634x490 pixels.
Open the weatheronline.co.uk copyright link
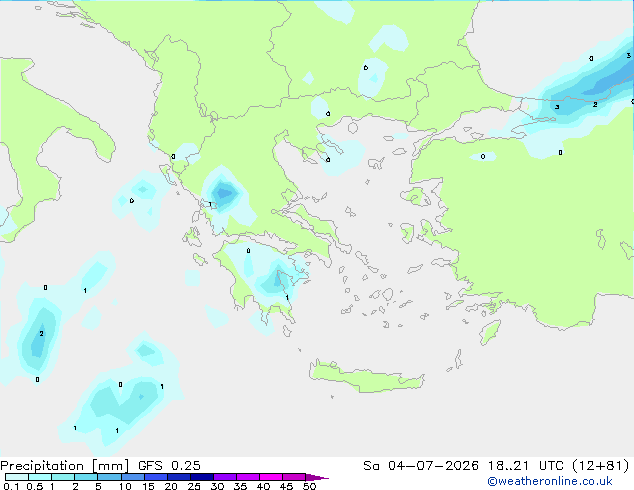[x=550, y=481]
